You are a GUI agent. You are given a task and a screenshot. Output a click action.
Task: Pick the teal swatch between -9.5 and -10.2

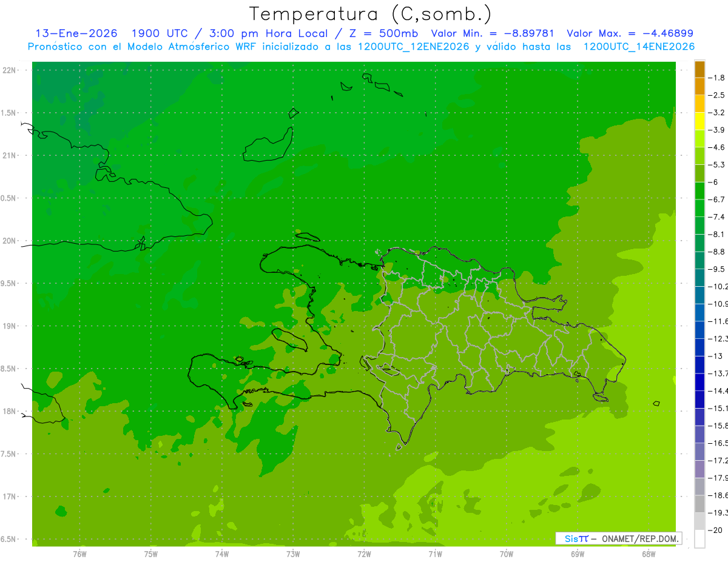699,278
